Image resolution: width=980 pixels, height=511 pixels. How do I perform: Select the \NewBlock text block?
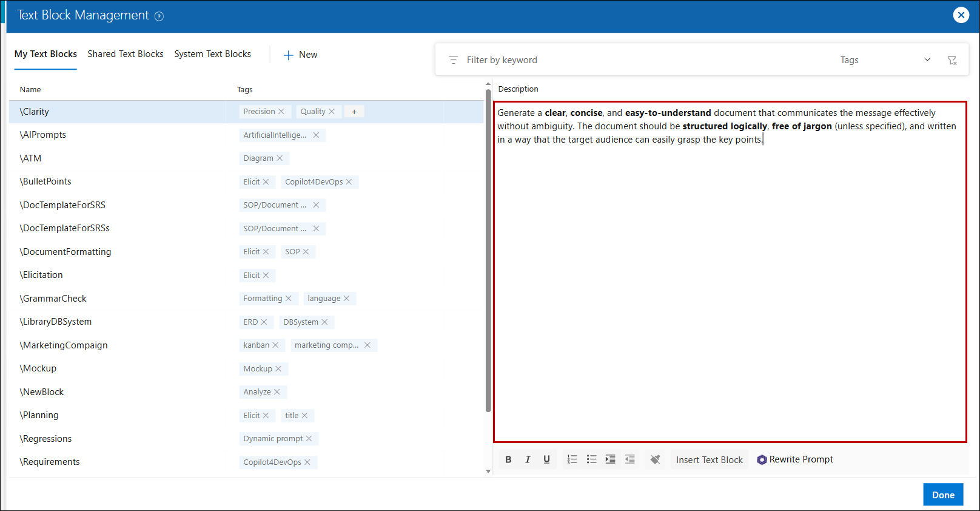(x=42, y=392)
